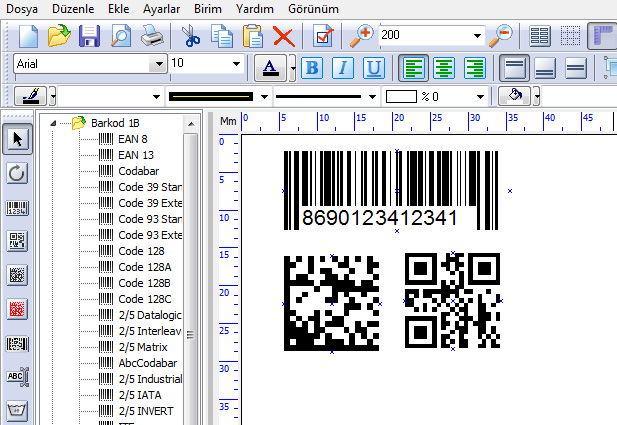Open the Arial font dropdown
The image size is (617, 425).
(x=159, y=64)
